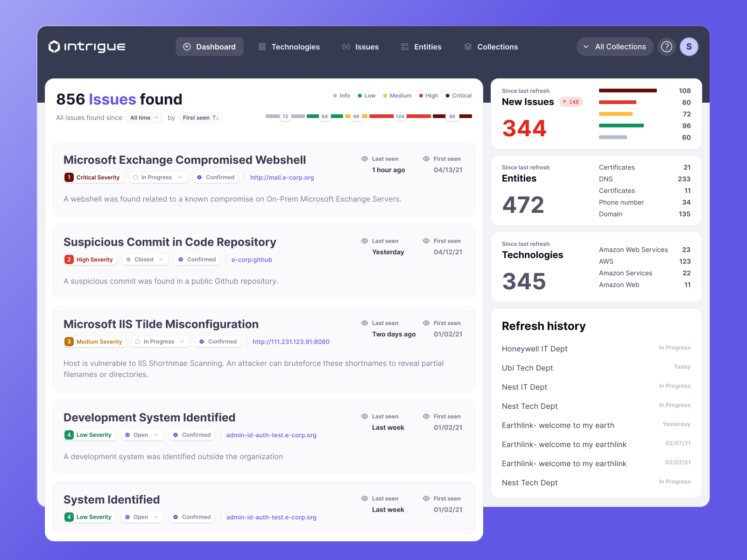Open the Entities page icon
The height and width of the screenshot is (560, 747).
click(x=404, y=47)
